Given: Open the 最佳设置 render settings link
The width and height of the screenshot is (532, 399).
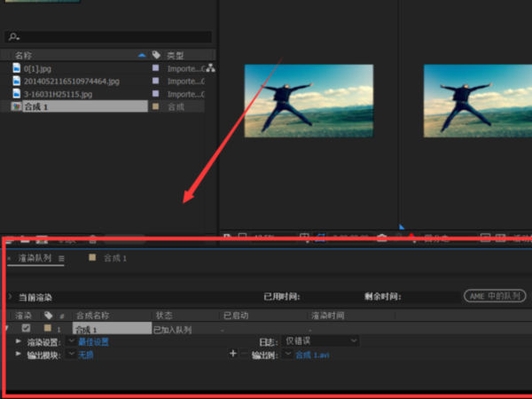Looking at the screenshot, I should click(x=93, y=340).
